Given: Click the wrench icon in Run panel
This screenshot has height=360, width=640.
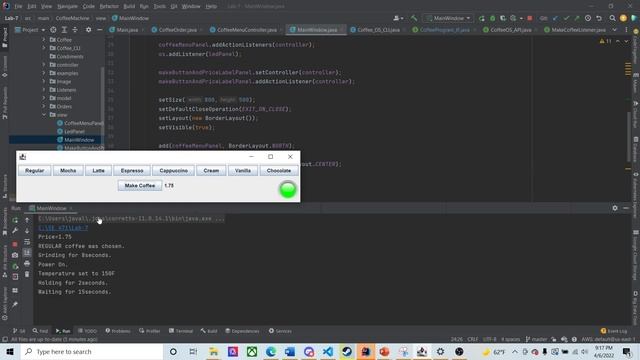Looking at the screenshot, I should (x=15, y=231).
